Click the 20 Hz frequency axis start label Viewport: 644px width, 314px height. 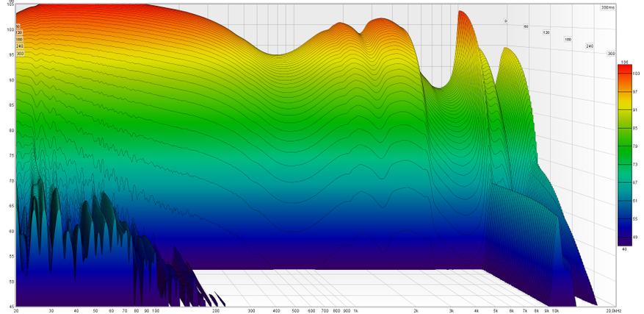pos(15,310)
